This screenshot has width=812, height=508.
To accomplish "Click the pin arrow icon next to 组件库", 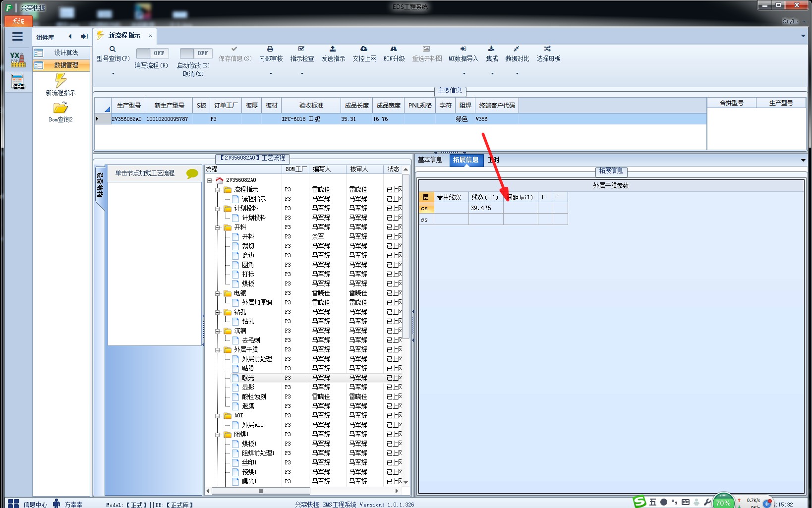I will pos(84,37).
